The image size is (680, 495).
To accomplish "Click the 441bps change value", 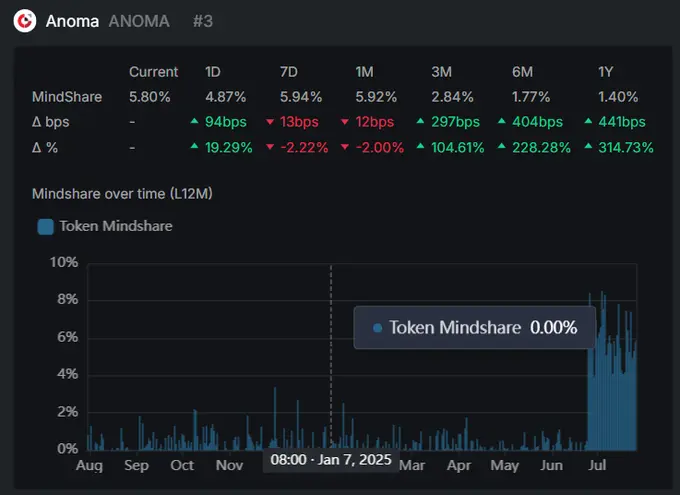I will point(622,122).
